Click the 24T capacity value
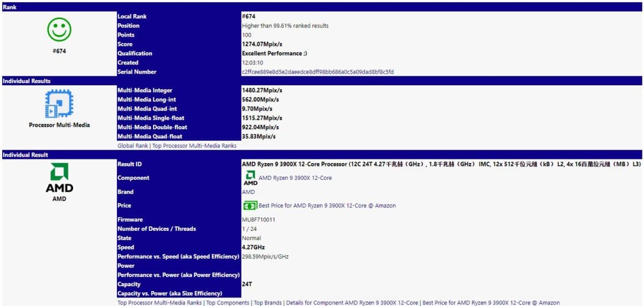Viewport: 644px width, 306px height. point(247,284)
